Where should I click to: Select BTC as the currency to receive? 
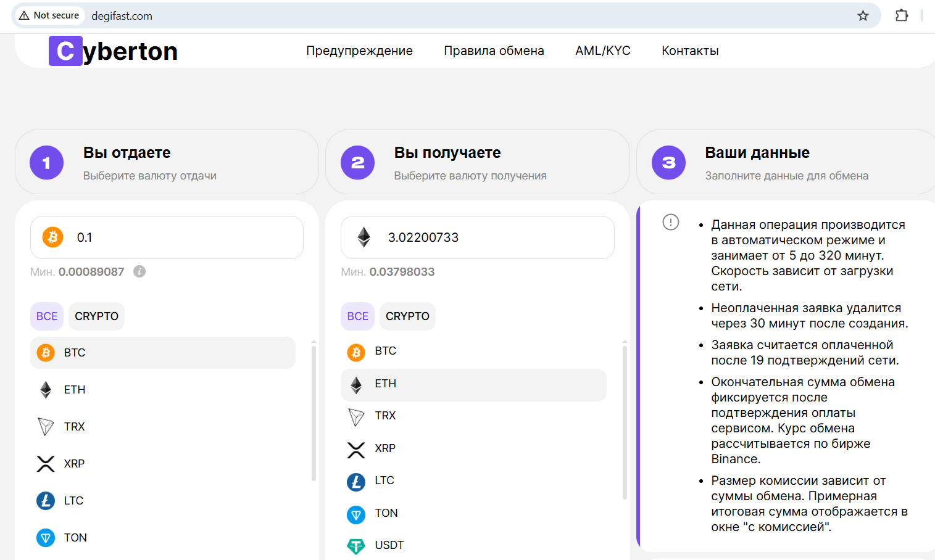pos(385,351)
